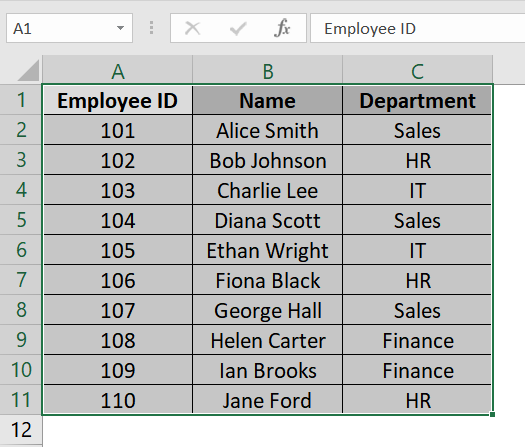Select Alice Smith's Sales department cell
The image size is (525, 447).
tap(417, 130)
